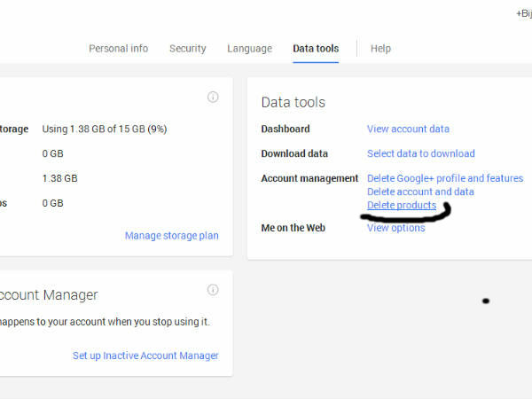Viewport: 532px width, 399px height.
Task: Click the Delete account and data link
Action: (420, 192)
